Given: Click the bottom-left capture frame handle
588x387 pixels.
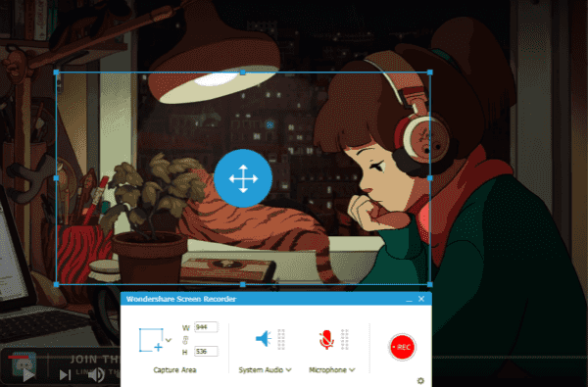Looking at the screenshot, I should (56, 285).
